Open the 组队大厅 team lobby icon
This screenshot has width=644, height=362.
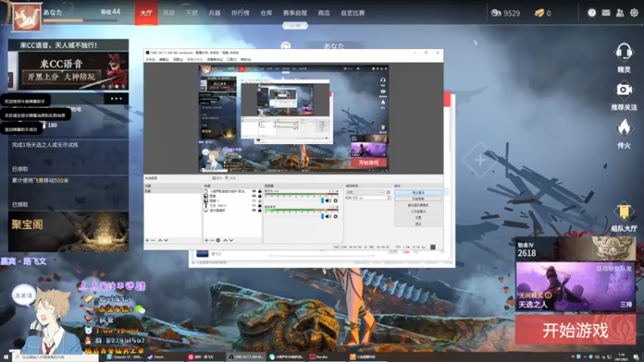click(623, 212)
